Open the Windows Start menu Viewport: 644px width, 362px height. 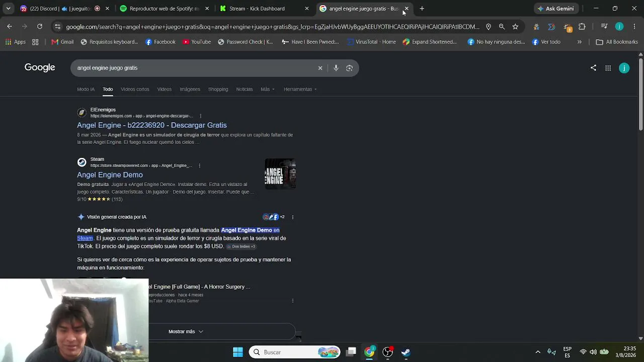point(238,352)
